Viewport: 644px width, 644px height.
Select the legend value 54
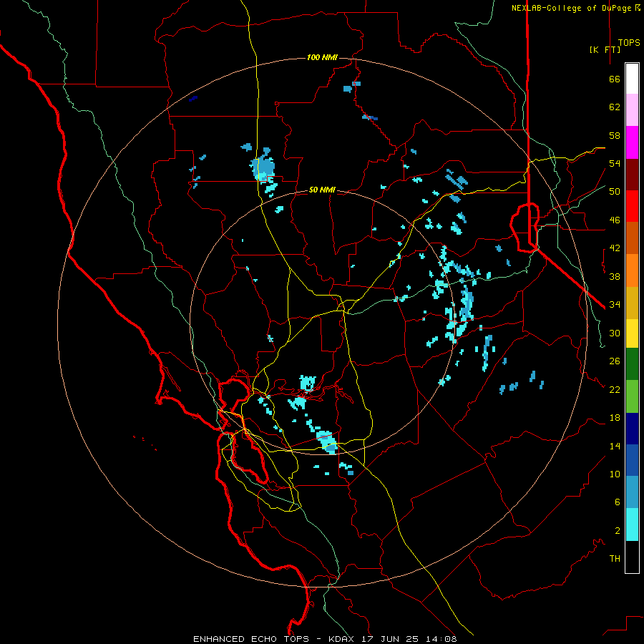click(x=615, y=163)
